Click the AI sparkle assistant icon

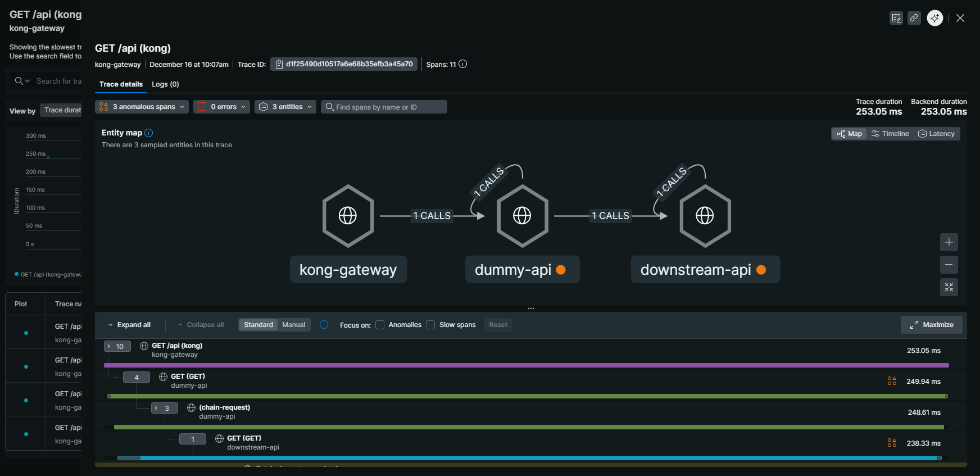[x=935, y=18]
